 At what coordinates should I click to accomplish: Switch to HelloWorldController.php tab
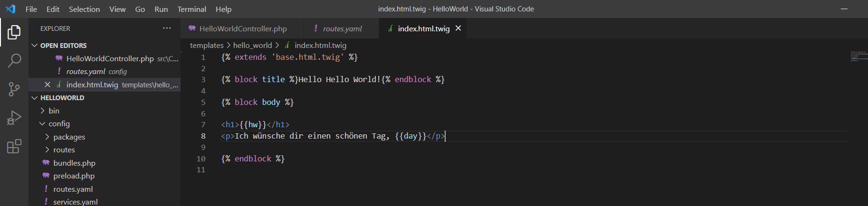[242, 28]
